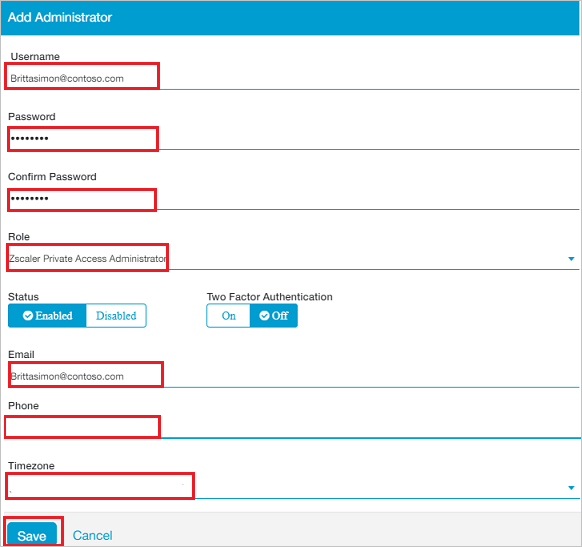Set Status to Enabled
The width and height of the screenshot is (582, 547).
point(47,316)
